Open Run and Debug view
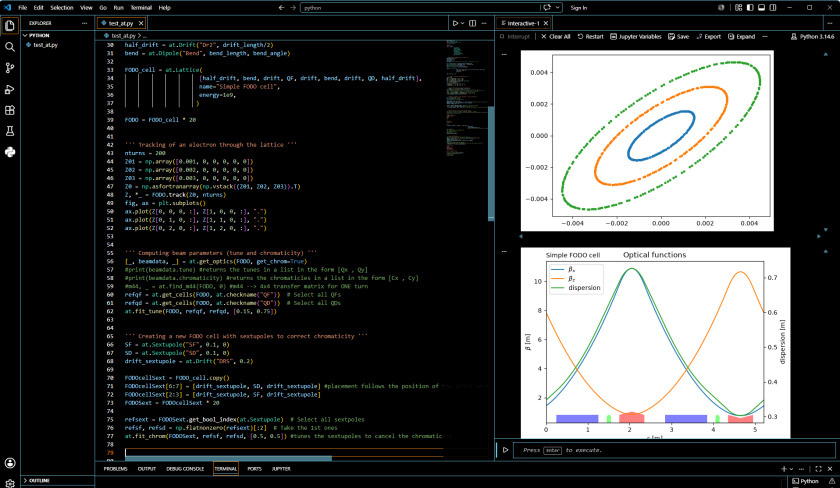Image resolution: width=840 pixels, height=488 pixels. 10,89
